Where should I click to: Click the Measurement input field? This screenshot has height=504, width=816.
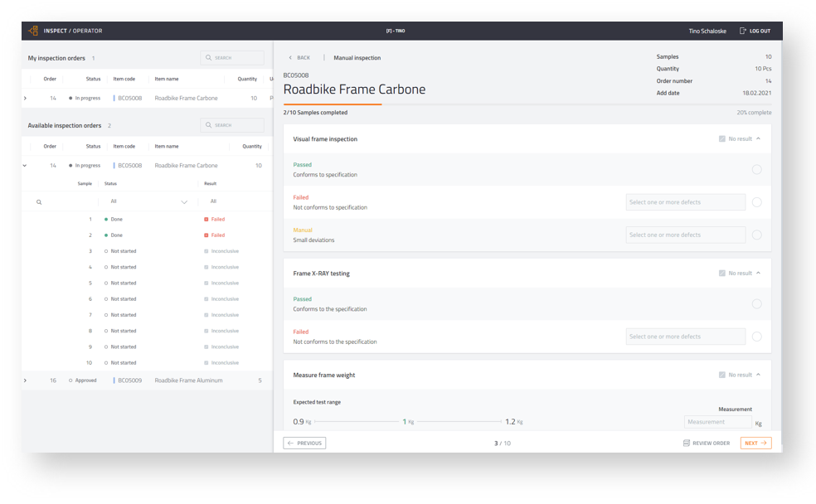point(717,422)
